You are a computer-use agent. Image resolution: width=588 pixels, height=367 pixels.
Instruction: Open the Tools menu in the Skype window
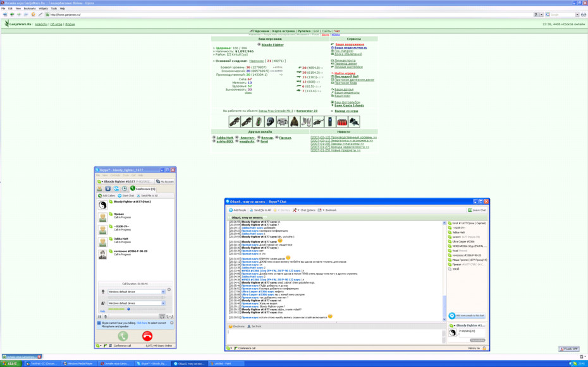pyautogui.click(x=126, y=175)
